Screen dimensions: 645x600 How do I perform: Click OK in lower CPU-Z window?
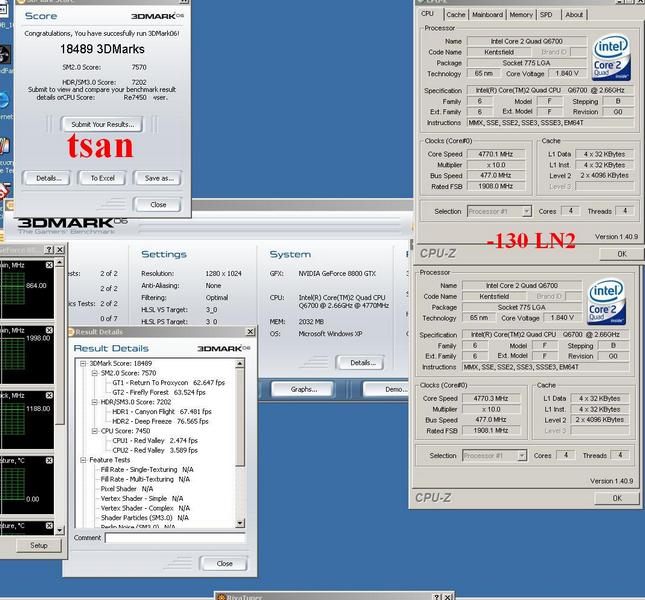coord(617,498)
